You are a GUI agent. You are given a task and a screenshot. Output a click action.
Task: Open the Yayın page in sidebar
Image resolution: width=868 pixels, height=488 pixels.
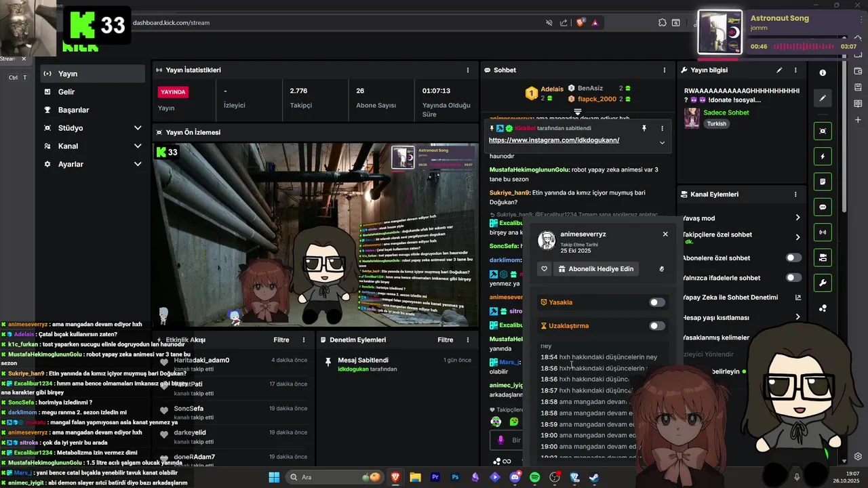(x=92, y=74)
